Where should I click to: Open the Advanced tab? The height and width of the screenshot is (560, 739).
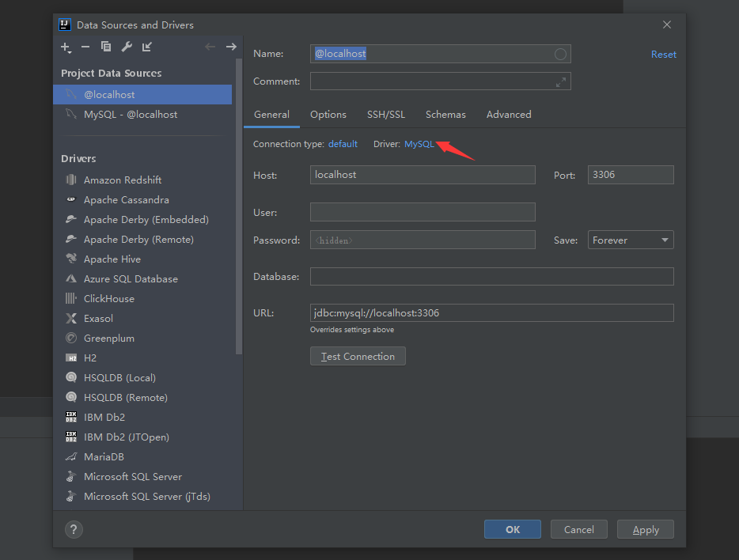coord(509,115)
